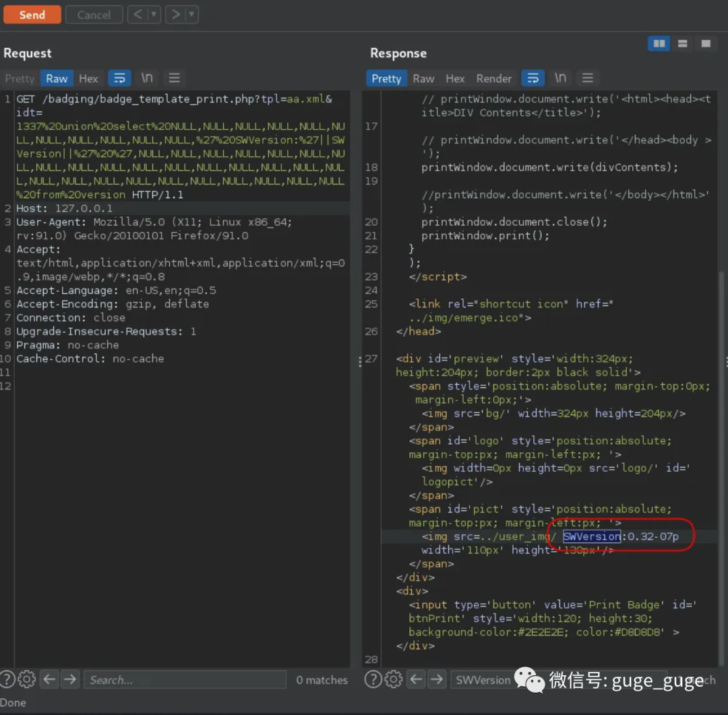Open Response search help icon
The width and height of the screenshot is (728, 715).
[x=373, y=679]
